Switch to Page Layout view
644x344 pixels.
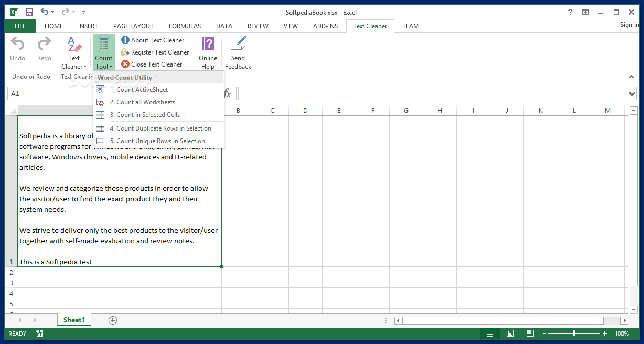tap(510, 334)
